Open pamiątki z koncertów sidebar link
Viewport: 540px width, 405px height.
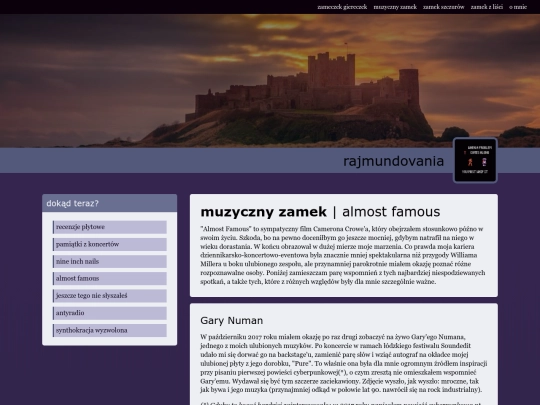[110, 245]
